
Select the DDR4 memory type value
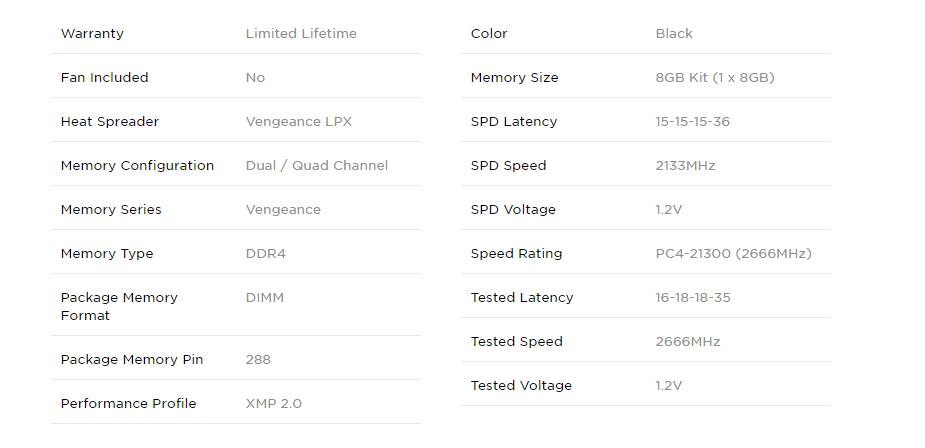pyautogui.click(x=266, y=254)
